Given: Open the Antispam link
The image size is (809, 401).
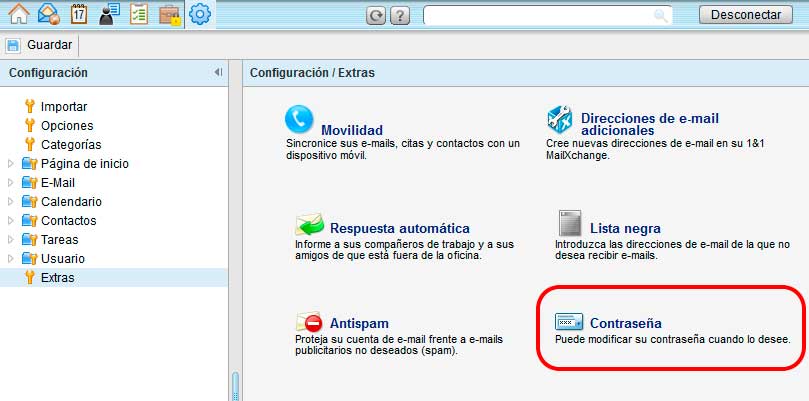Looking at the screenshot, I should click(359, 323).
